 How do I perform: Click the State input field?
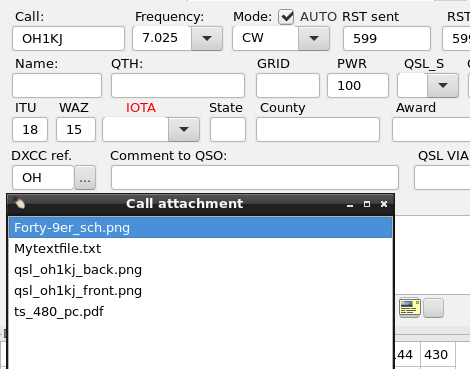pyautogui.click(x=228, y=129)
